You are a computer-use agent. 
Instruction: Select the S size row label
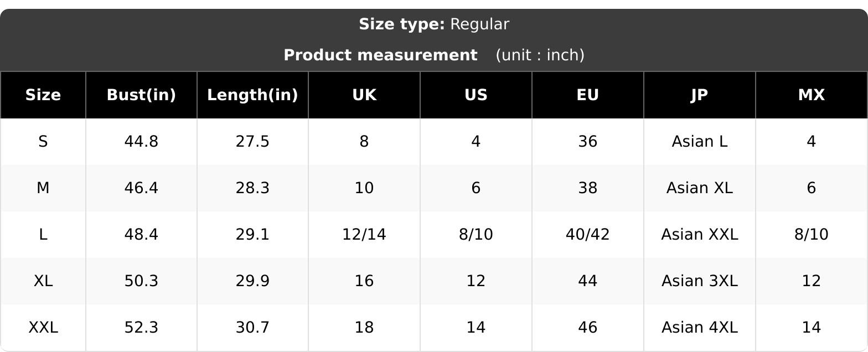point(43,142)
